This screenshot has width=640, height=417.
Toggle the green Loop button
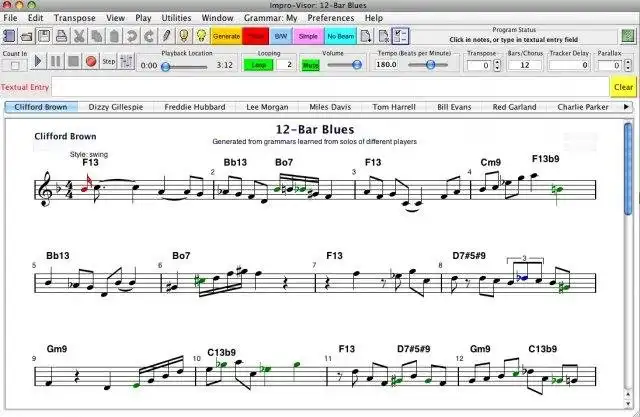click(x=258, y=65)
